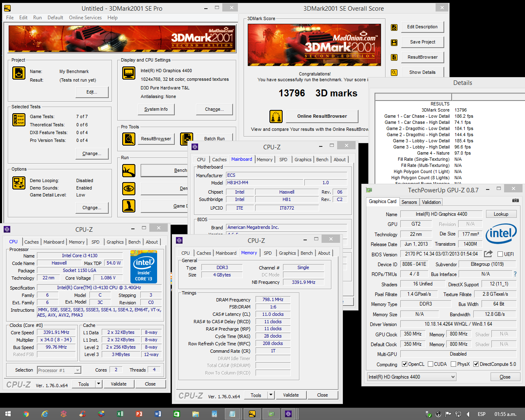Toggle the UEFI checkbox in GPU-Z

point(500,254)
